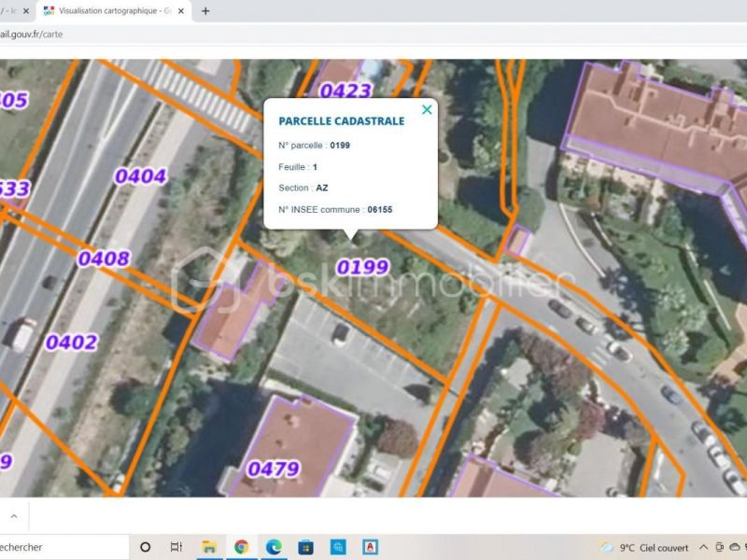Launch File Explorer from the taskbar

point(209,547)
